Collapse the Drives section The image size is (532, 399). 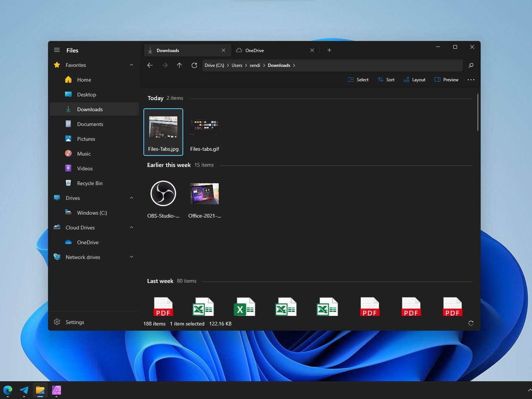[132, 198]
